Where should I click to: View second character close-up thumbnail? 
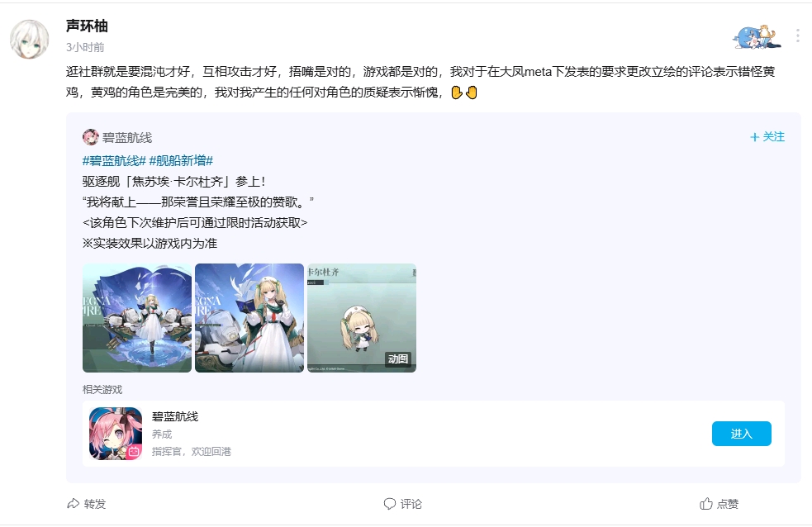[249, 318]
